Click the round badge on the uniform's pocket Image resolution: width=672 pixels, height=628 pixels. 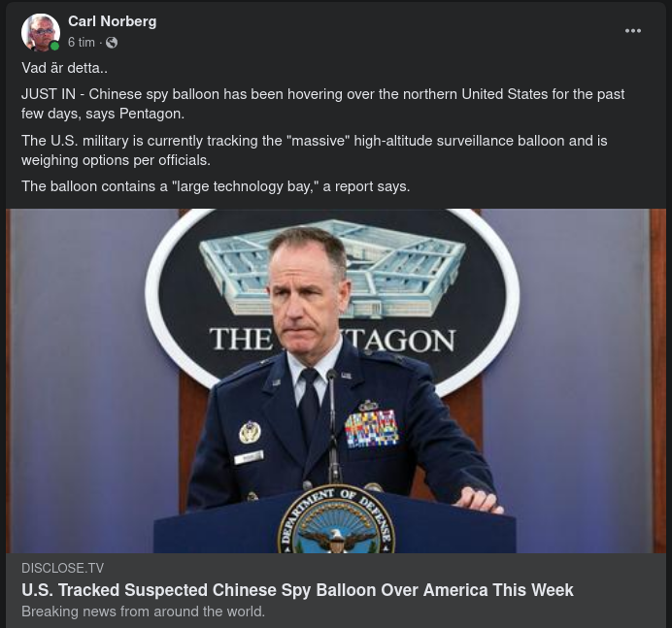250,432
